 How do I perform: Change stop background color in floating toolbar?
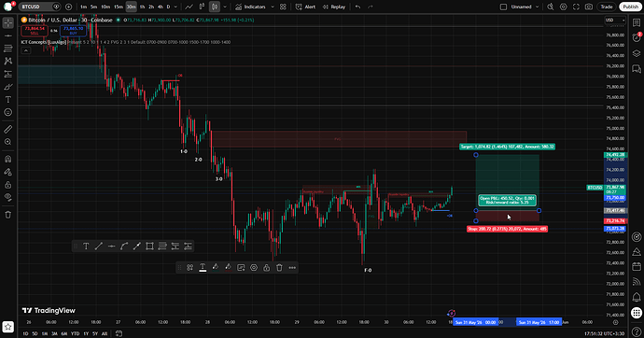click(x=228, y=267)
